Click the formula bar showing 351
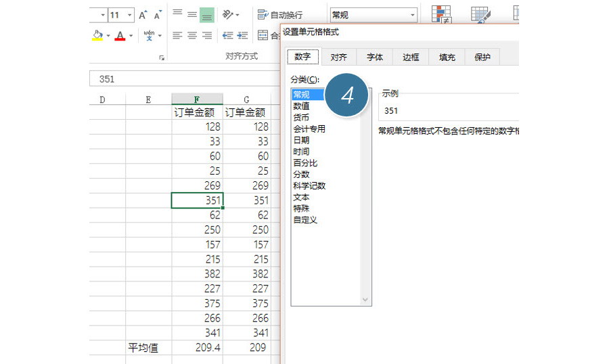 pos(185,79)
